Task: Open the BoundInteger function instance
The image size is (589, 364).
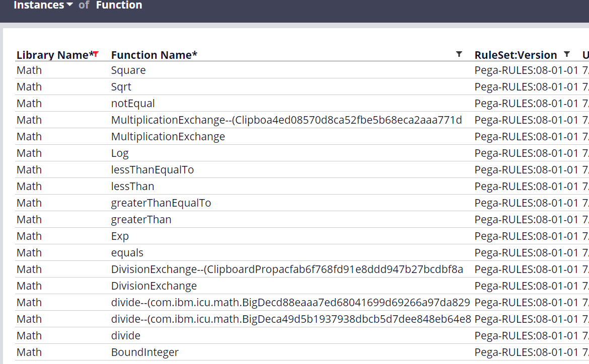Action: click(144, 352)
